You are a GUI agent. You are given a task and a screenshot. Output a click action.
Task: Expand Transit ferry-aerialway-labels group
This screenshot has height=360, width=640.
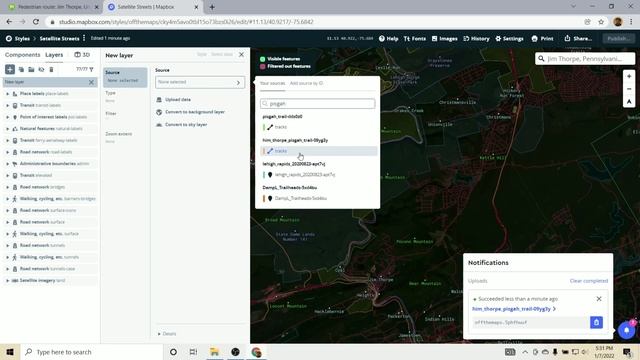[x=7, y=140]
